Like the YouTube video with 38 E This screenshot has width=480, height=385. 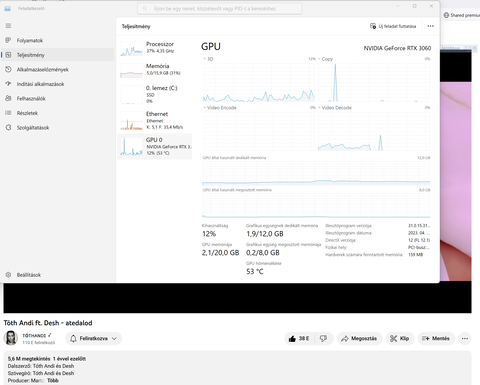[299, 338]
